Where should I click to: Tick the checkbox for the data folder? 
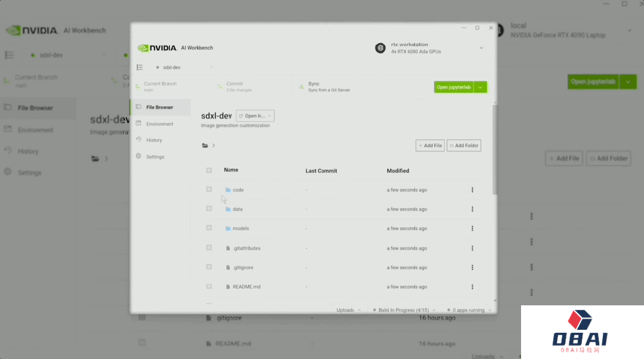click(x=209, y=209)
